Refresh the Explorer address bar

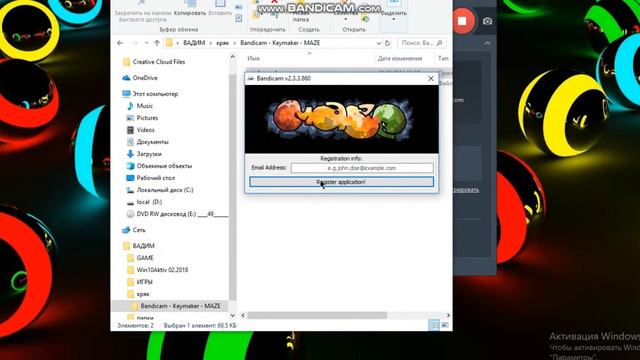(x=387, y=43)
